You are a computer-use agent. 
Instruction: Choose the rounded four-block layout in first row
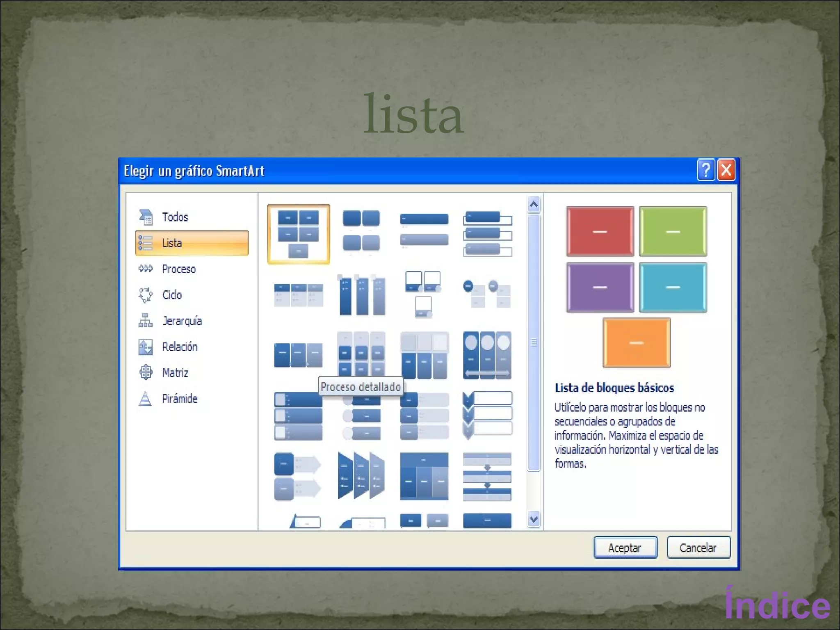point(361,232)
